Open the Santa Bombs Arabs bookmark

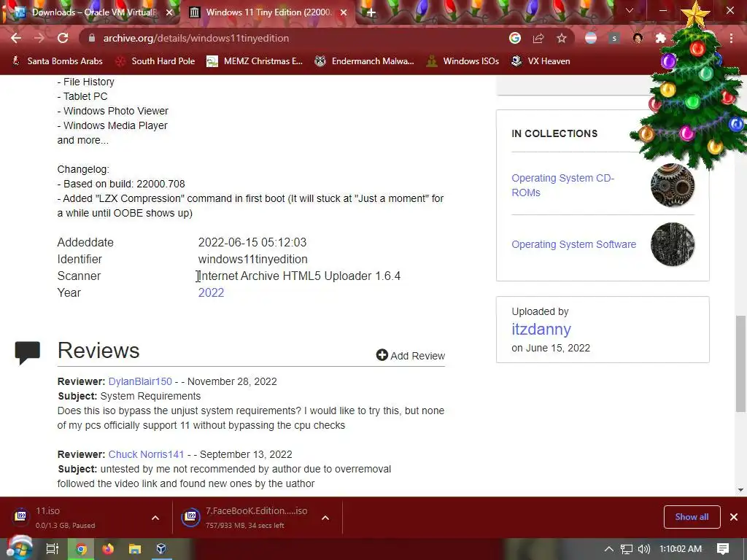click(58, 61)
